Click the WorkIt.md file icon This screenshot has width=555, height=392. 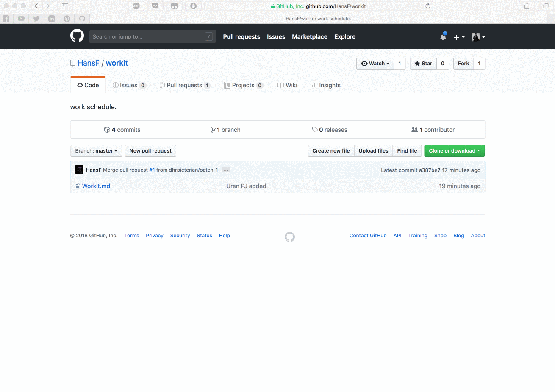click(77, 186)
